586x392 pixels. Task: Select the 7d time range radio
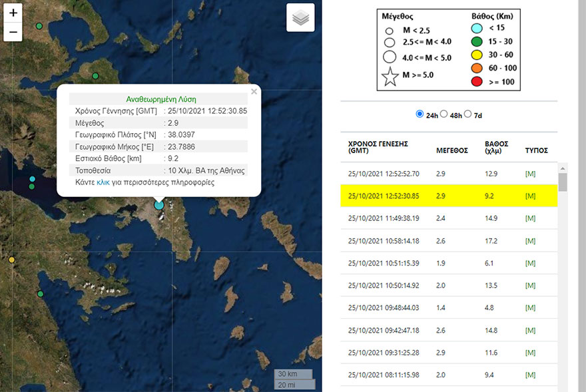point(467,114)
